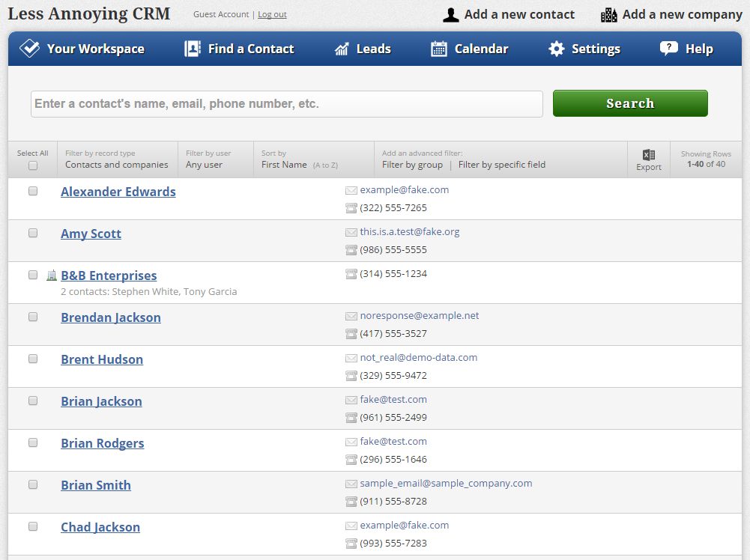Click the envelope icon beside not_real@demo-data.com
Image resolution: width=750 pixels, height=560 pixels.
[x=351, y=358]
